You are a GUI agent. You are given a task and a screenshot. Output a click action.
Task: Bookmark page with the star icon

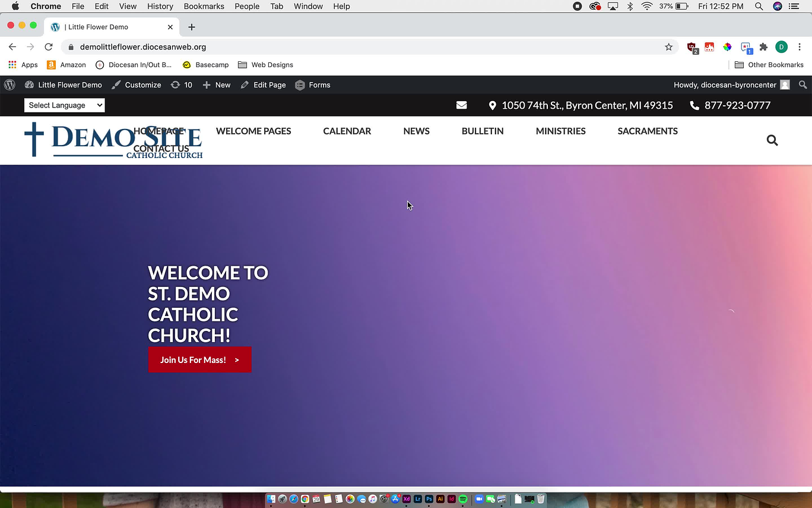(668, 47)
